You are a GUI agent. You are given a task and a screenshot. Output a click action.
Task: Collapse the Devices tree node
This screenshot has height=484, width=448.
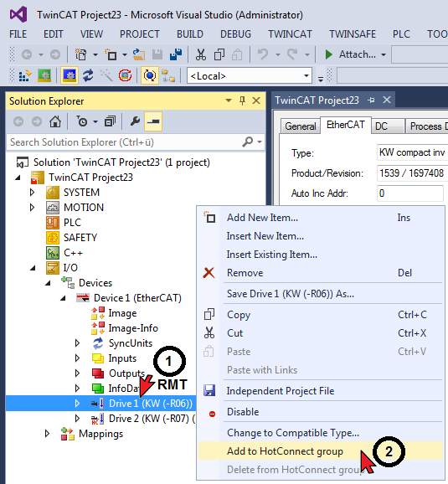click(48, 283)
